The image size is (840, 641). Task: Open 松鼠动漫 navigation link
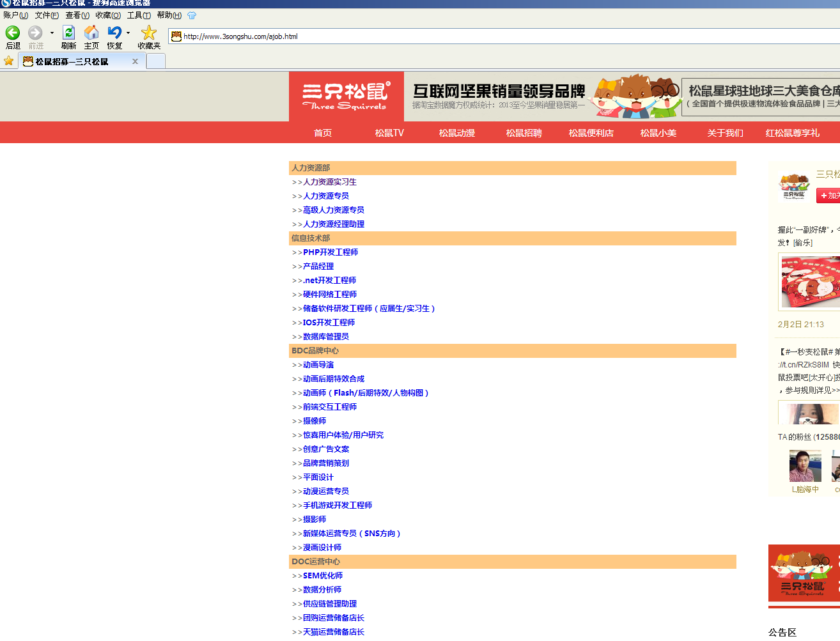tap(457, 133)
